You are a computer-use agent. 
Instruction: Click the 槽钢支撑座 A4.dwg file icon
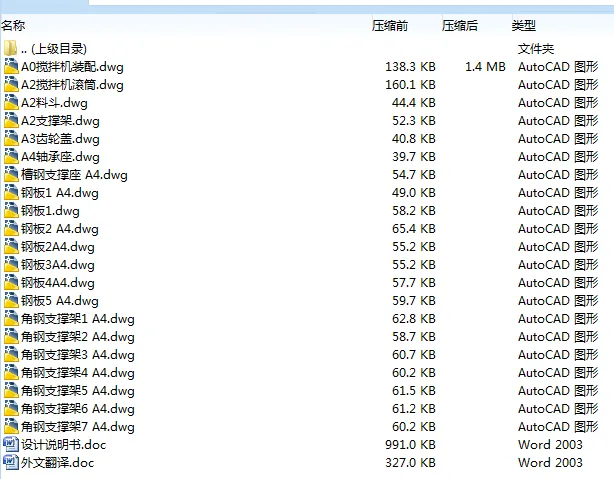(11, 175)
